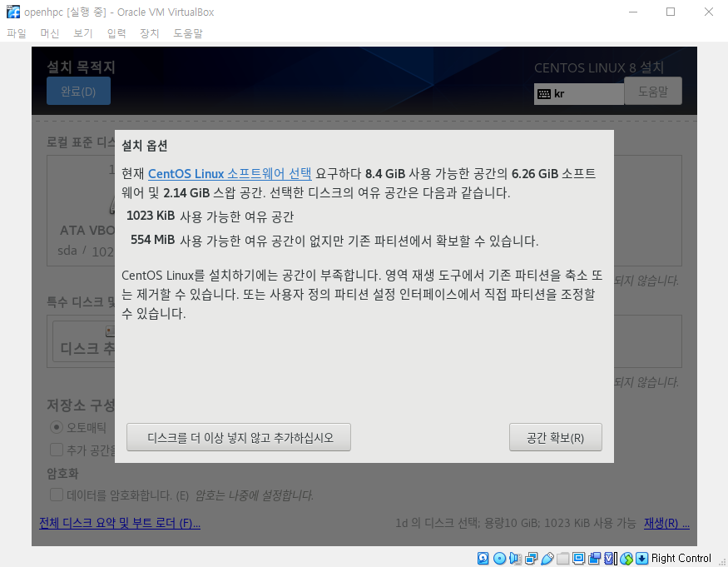Open the 입력 menu
The height and width of the screenshot is (567, 728).
coord(116,33)
